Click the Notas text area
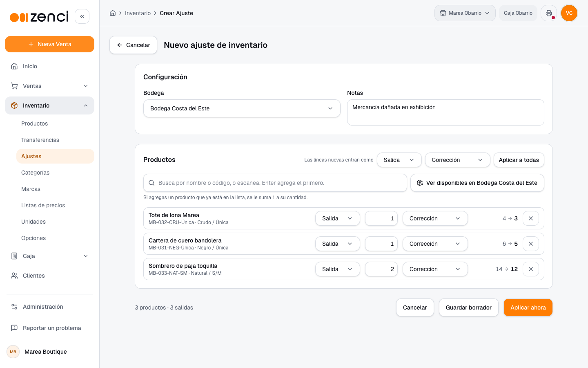 (x=445, y=112)
